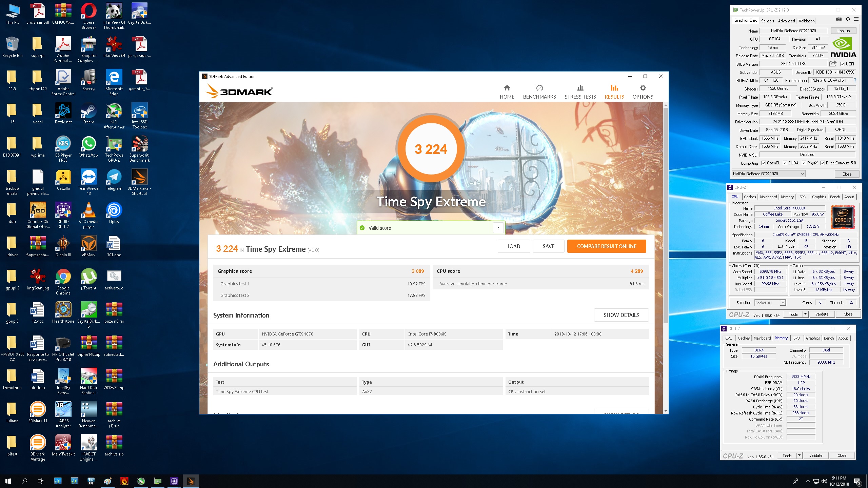Toggle UEFI checkbox in GPU-Z

(x=843, y=64)
